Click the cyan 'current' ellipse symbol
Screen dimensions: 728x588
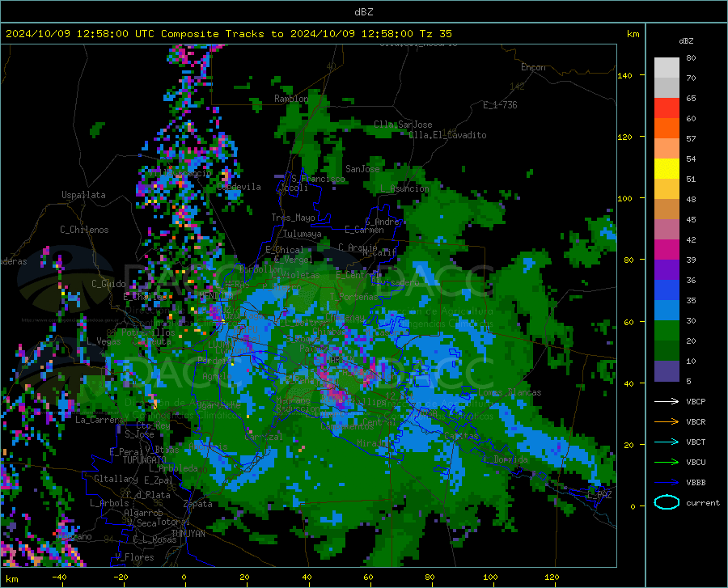667,502
